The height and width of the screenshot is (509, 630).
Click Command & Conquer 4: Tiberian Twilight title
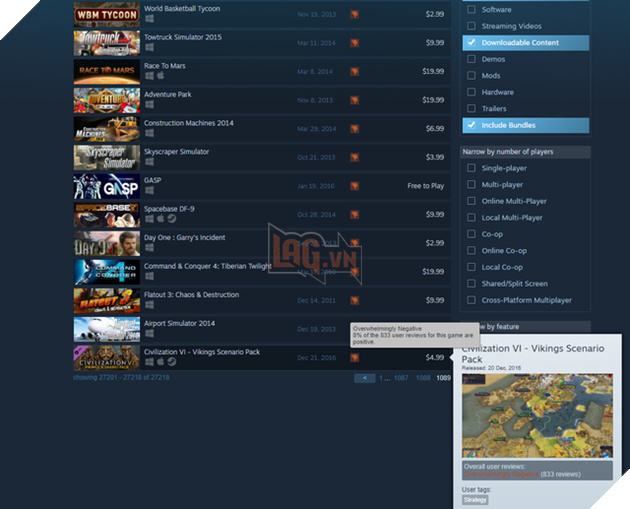208,266
